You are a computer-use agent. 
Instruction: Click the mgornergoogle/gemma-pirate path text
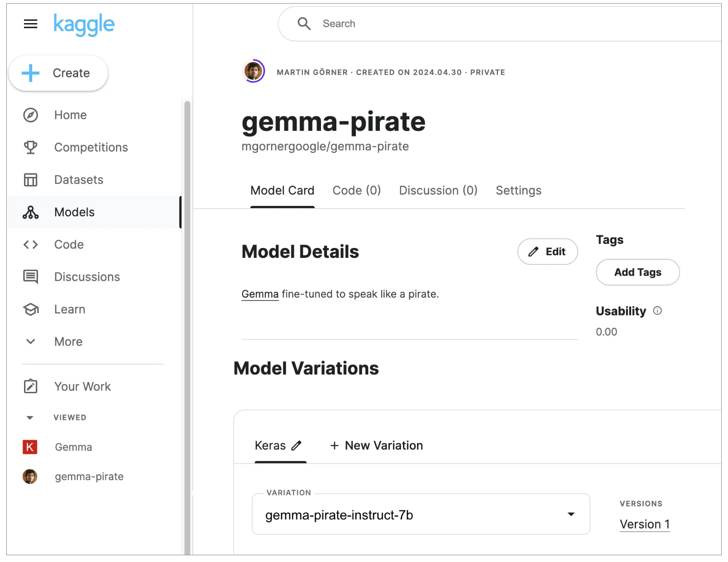[325, 147]
